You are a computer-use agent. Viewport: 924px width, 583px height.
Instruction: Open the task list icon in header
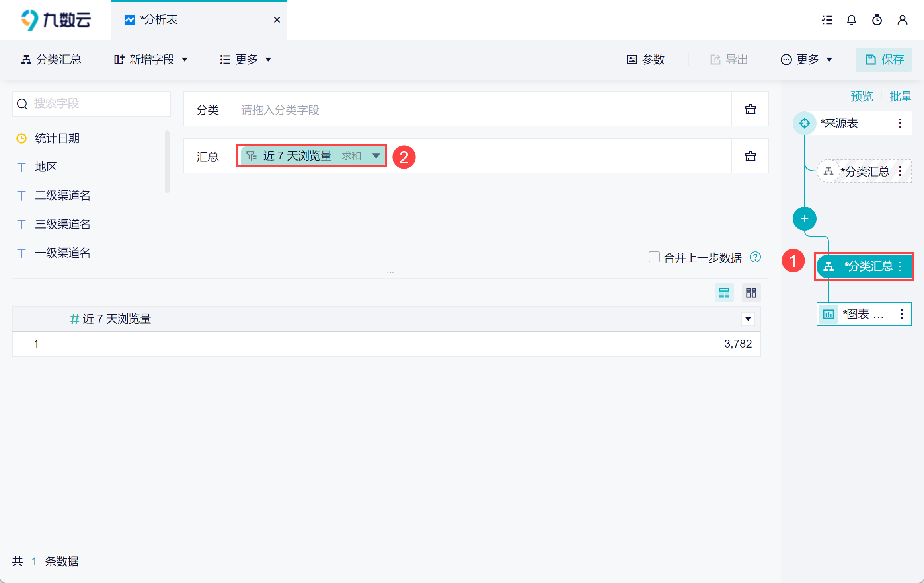coord(827,20)
